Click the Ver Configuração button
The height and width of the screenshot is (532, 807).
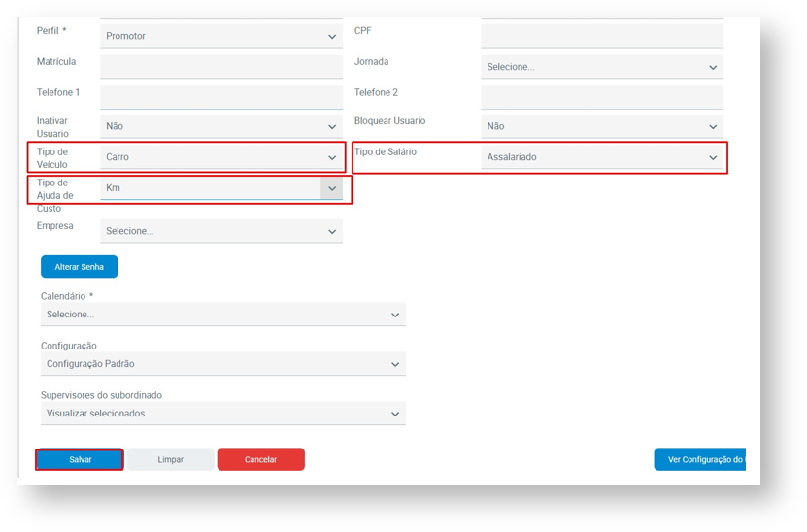(700, 459)
